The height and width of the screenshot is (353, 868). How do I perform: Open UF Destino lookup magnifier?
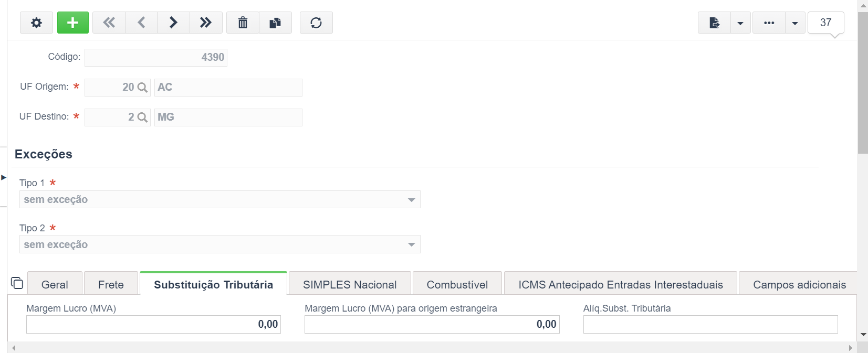(x=142, y=117)
